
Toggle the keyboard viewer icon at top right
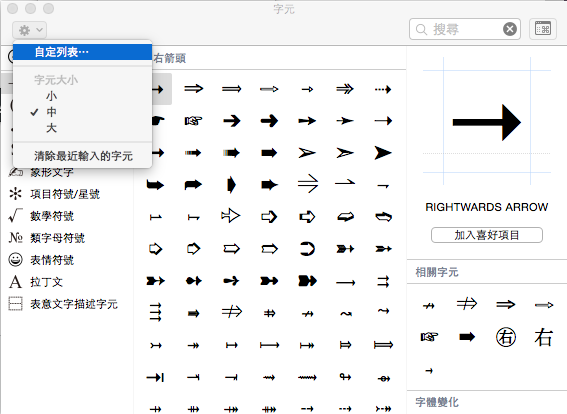543,29
